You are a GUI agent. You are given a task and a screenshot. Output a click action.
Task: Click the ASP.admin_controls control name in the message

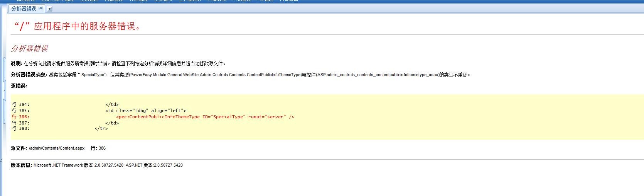coord(378,75)
